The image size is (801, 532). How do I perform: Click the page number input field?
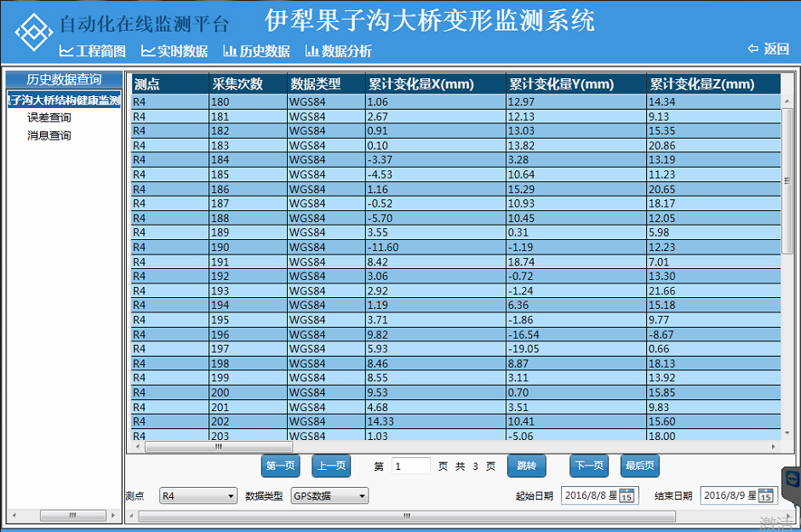(411, 466)
